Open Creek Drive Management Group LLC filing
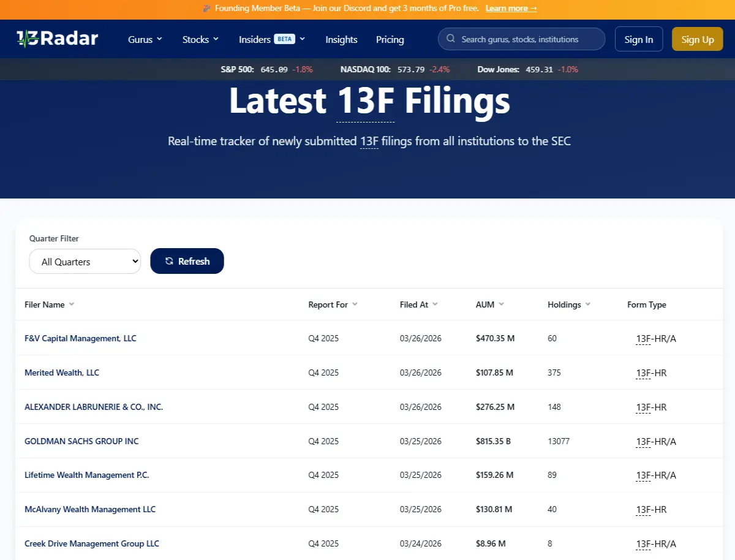The height and width of the screenshot is (560, 735). pyautogui.click(x=92, y=543)
